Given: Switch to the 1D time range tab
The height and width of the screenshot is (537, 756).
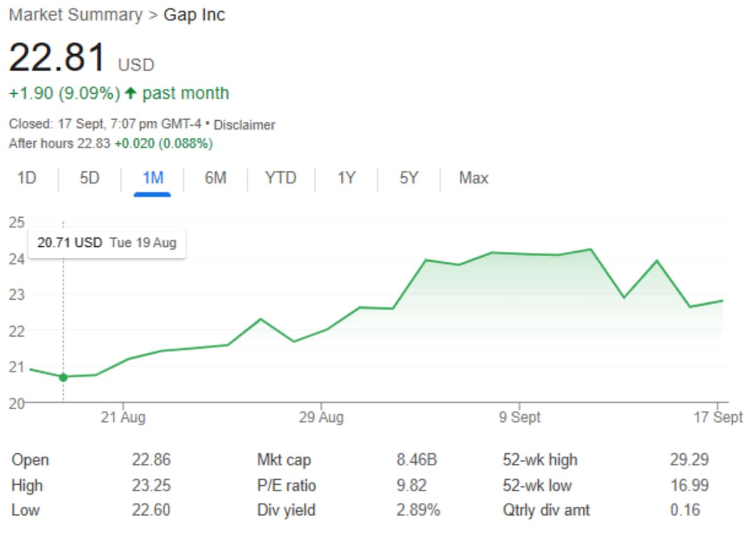Looking at the screenshot, I should [26, 178].
